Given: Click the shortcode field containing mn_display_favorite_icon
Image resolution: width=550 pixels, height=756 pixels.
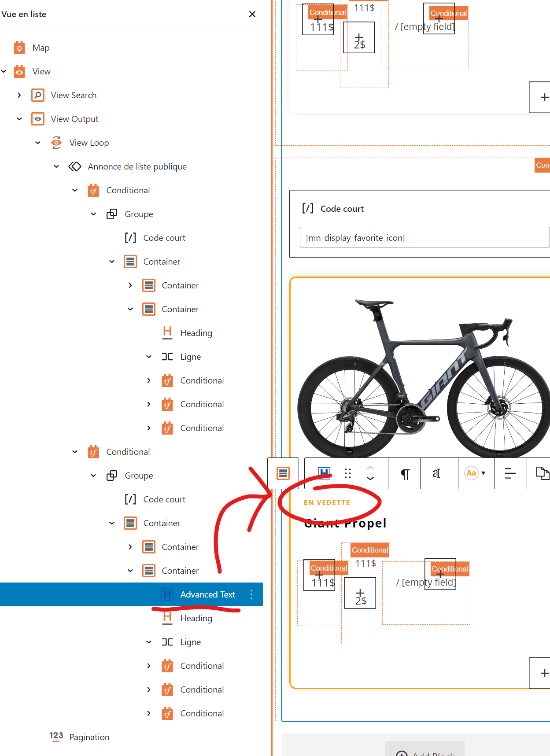Looking at the screenshot, I should pos(424,238).
